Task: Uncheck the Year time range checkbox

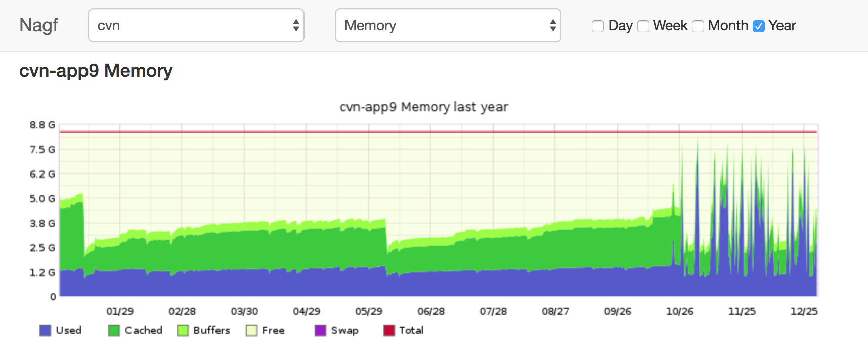Action: click(x=759, y=25)
